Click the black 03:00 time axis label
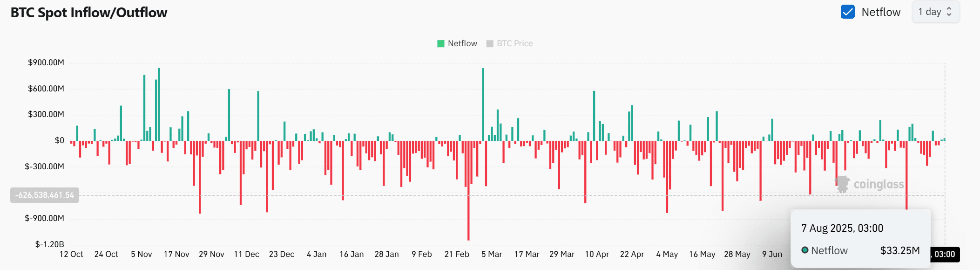The height and width of the screenshot is (270, 980). [944, 254]
